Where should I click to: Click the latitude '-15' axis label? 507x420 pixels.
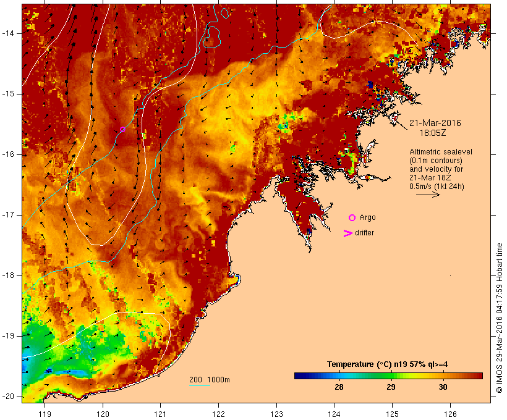[8, 94]
